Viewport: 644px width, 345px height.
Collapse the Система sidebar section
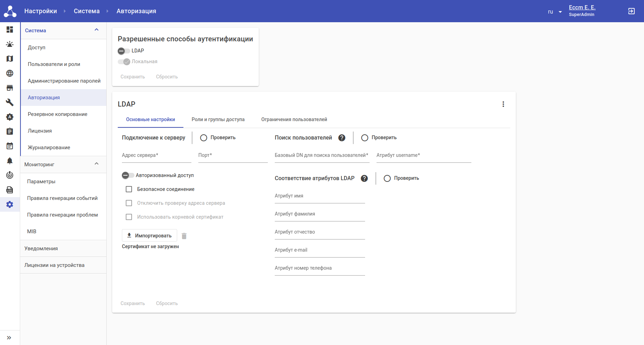pyautogui.click(x=97, y=30)
